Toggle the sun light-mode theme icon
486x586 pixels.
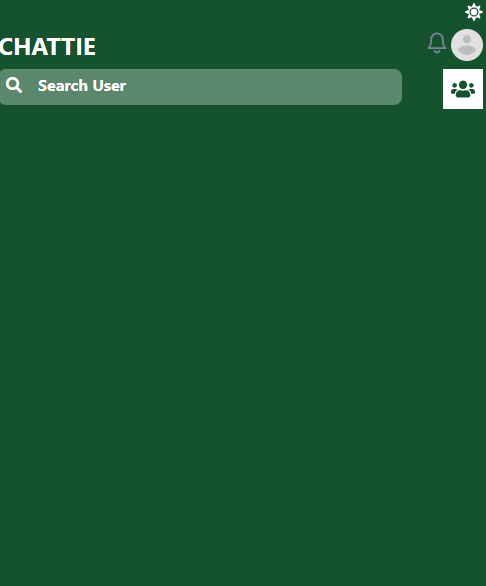474,12
